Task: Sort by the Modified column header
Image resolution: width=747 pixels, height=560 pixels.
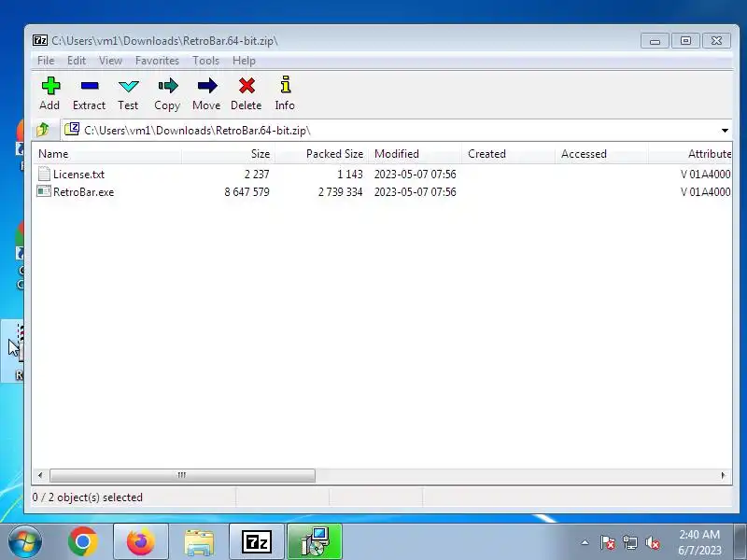Action: pos(415,154)
